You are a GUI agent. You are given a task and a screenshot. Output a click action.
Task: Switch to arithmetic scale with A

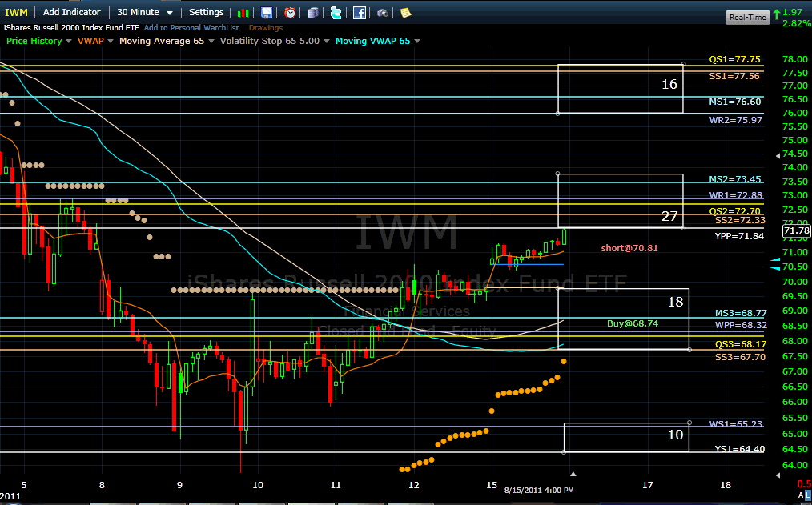[x=801, y=495]
